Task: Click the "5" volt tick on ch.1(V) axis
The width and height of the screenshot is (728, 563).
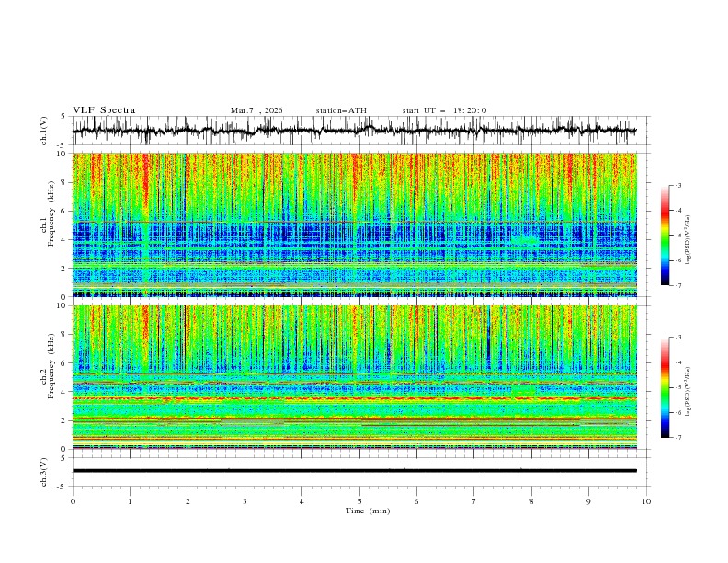Action: (63, 117)
